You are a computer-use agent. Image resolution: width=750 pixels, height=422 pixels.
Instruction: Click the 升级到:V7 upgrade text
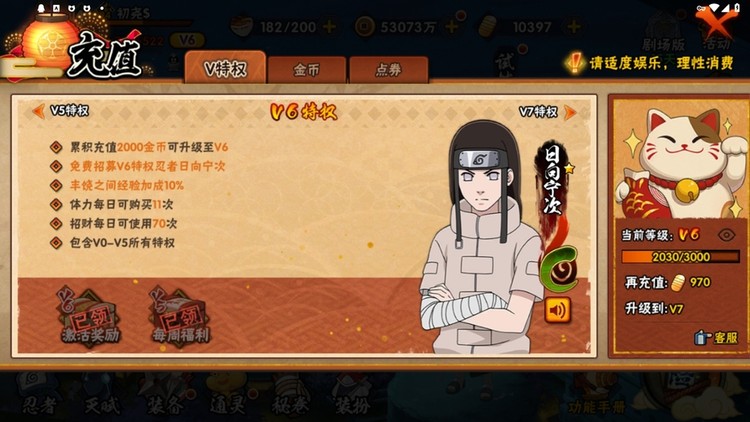pos(654,309)
